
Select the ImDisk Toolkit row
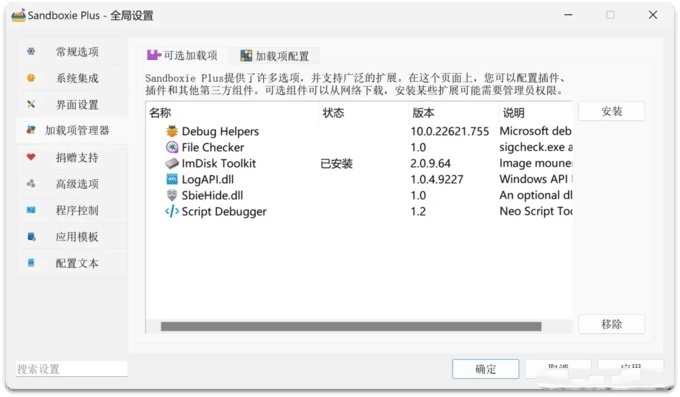tap(359, 163)
